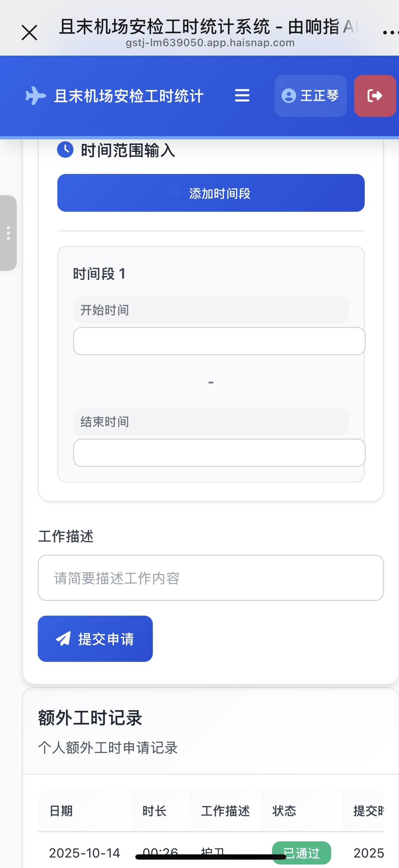399x868 pixels.
Task: Click the airplane logo icon
Action: click(35, 96)
